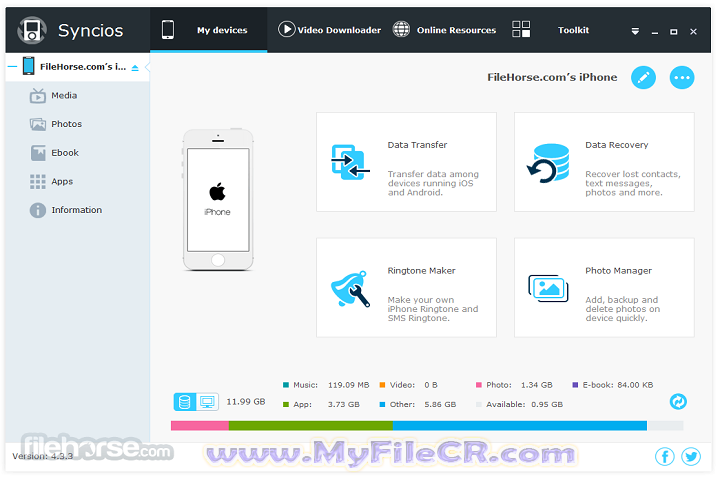Image resolution: width=720 pixels, height=480 pixels.
Task: Click the Apps grid icon
Action: tap(38, 181)
